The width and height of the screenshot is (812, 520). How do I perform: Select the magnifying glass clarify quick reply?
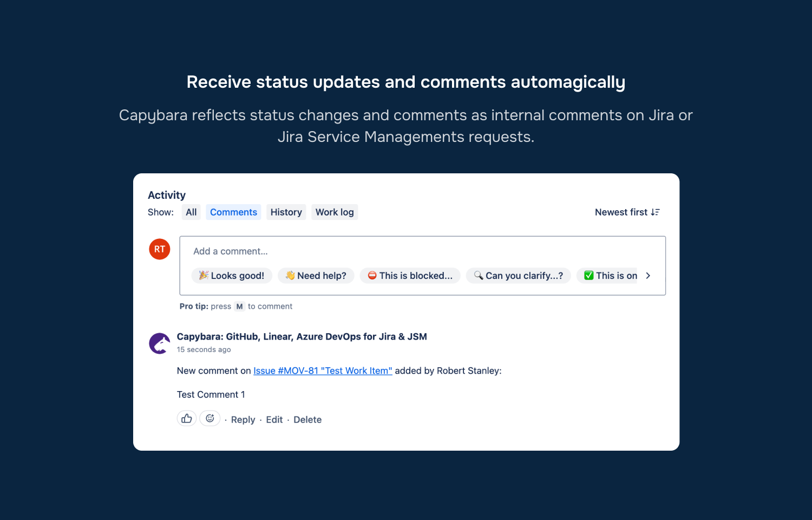click(518, 275)
